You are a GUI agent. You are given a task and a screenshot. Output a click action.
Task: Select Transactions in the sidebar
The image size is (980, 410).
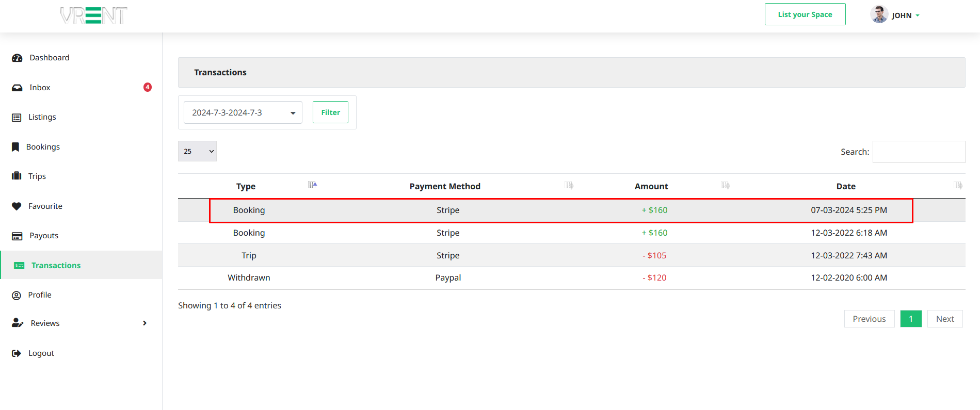click(x=56, y=266)
